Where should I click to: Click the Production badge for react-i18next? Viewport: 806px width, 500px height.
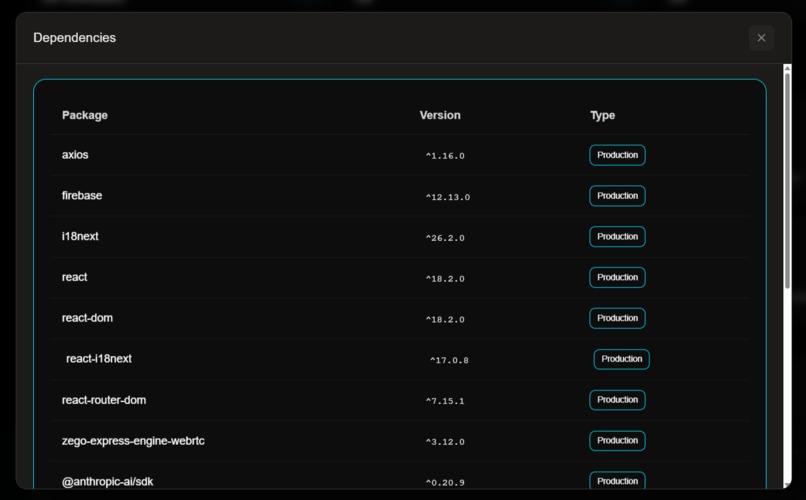621,359
